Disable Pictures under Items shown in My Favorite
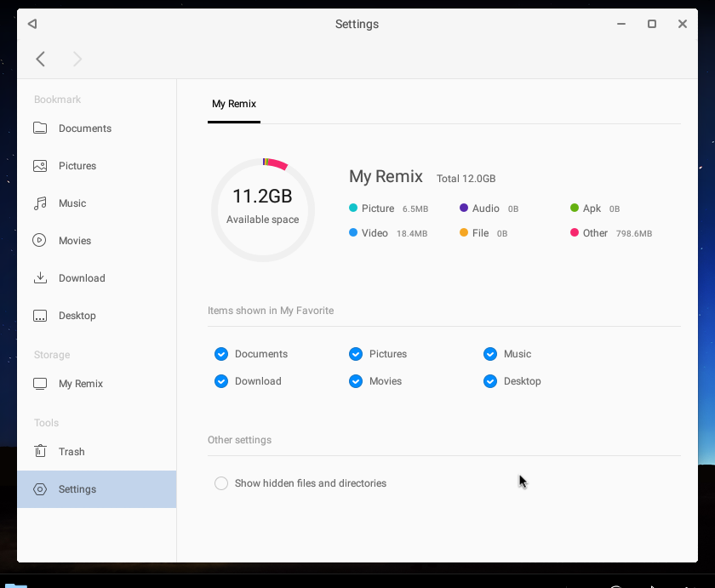 pos(356,354)
